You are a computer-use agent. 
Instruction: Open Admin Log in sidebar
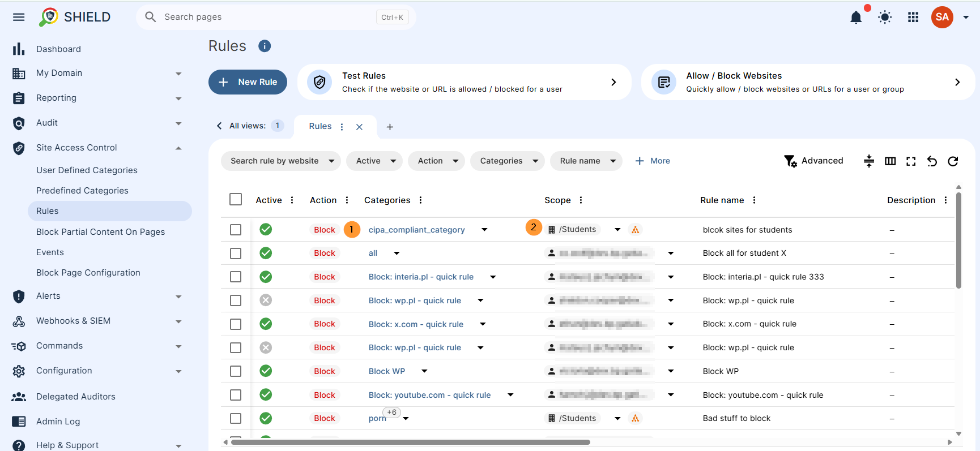coord(58,422)
